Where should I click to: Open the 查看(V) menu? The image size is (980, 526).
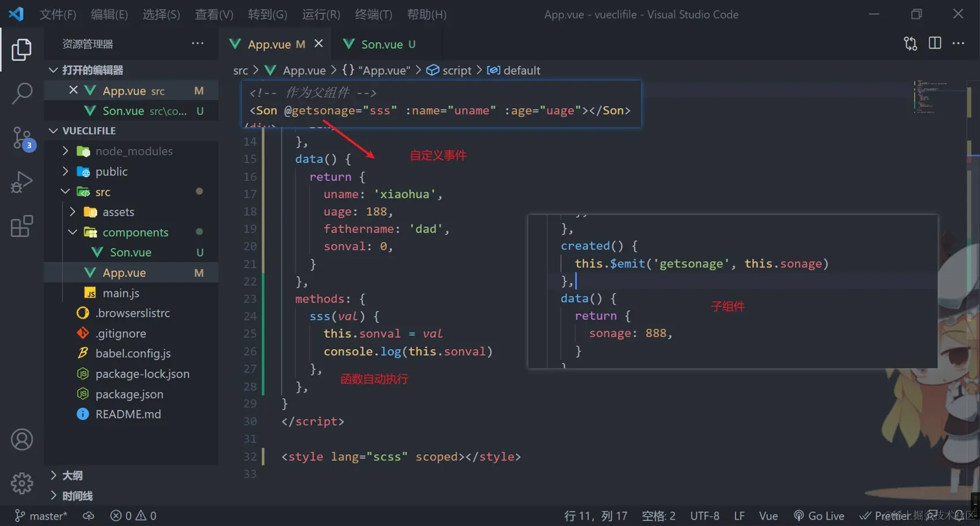pyautogui.click(x=214, y=14)
